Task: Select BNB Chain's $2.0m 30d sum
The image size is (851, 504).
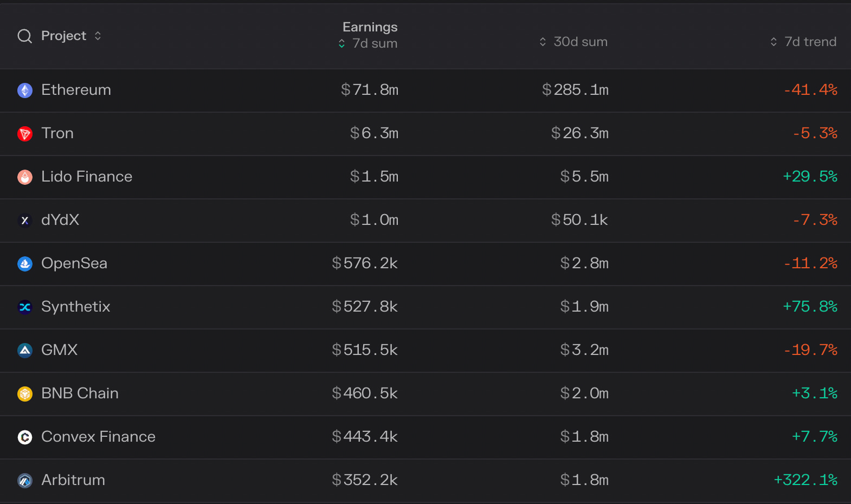Action: (584, 393)
